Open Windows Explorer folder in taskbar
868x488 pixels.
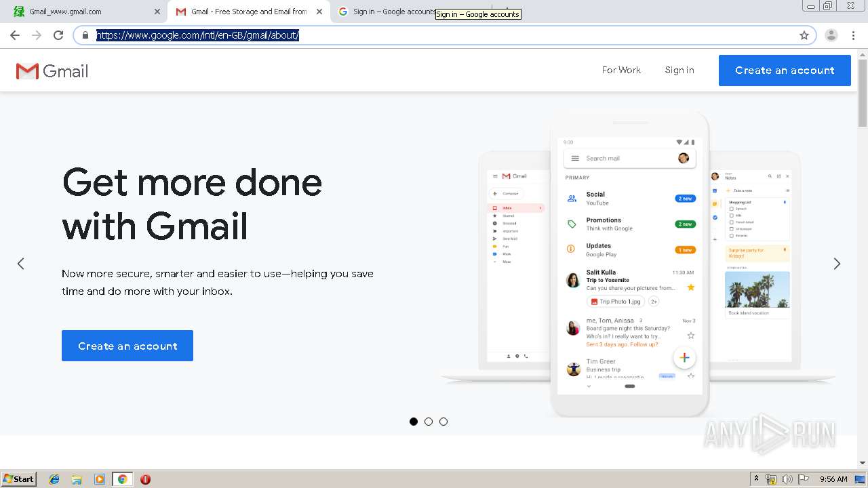(77, 479)
